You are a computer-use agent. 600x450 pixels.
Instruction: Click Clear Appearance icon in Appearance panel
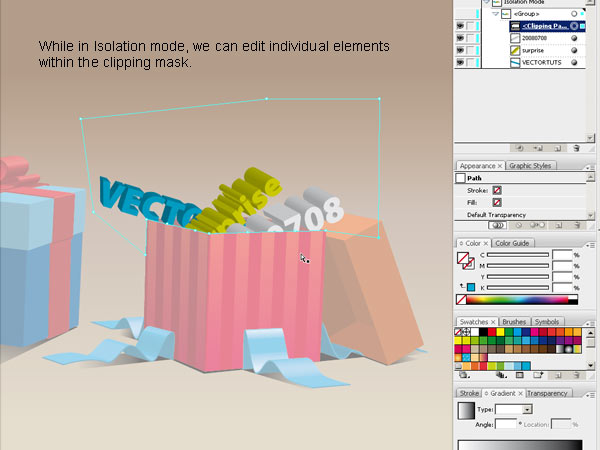518,225
